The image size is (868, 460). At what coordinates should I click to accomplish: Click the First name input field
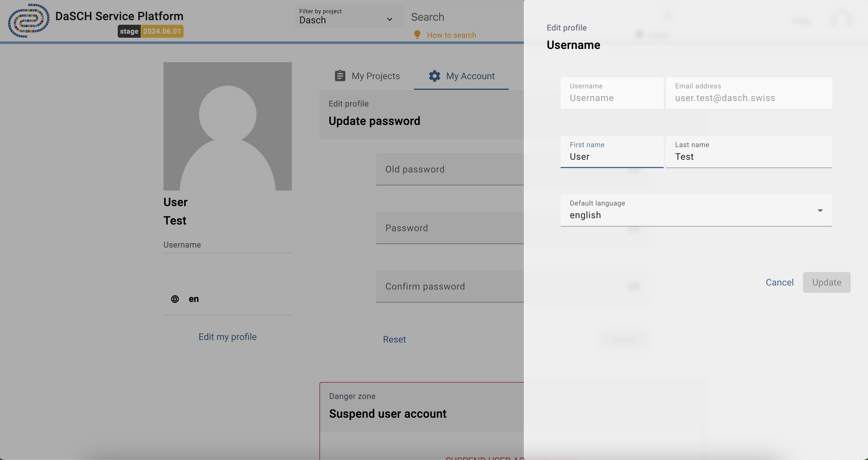pos(612,156)
